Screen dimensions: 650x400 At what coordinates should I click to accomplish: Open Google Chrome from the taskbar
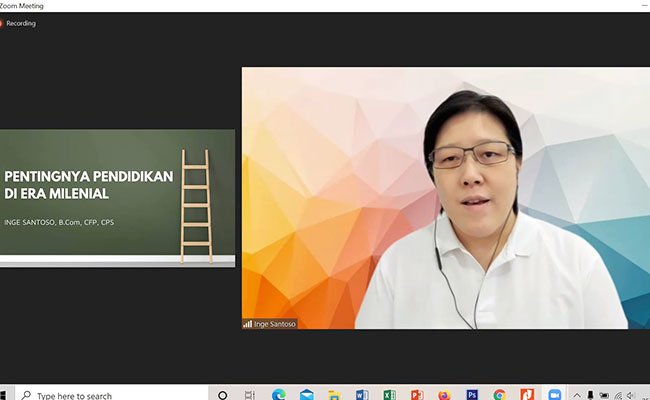click(x=499, y=394)
